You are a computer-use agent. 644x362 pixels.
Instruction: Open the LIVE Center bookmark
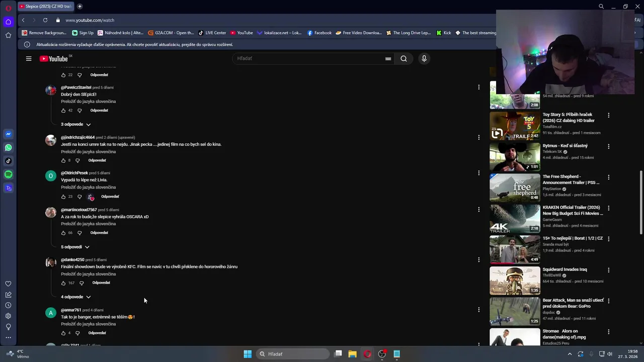[x=212, y=33]
